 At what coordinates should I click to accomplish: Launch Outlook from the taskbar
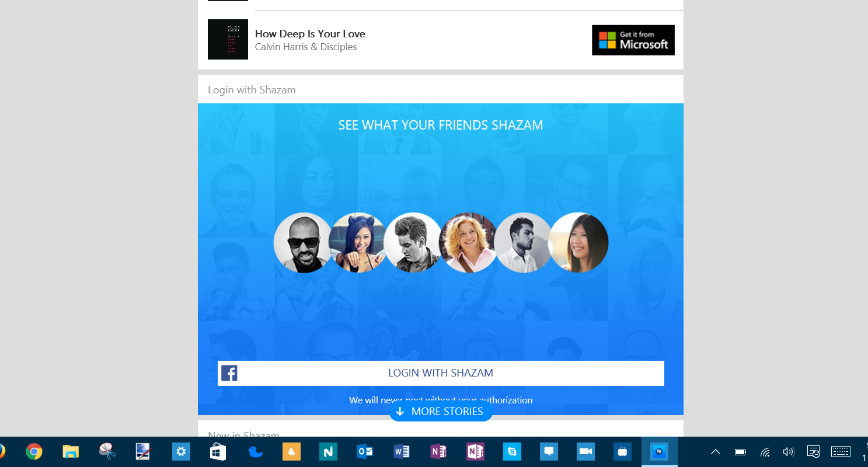[x=365, y=451]
